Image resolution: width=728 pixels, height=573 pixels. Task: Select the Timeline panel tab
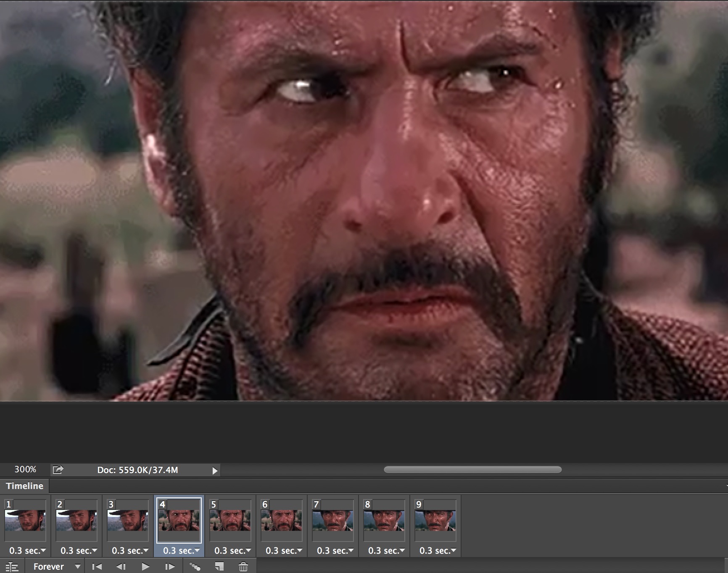coord(24,486)
